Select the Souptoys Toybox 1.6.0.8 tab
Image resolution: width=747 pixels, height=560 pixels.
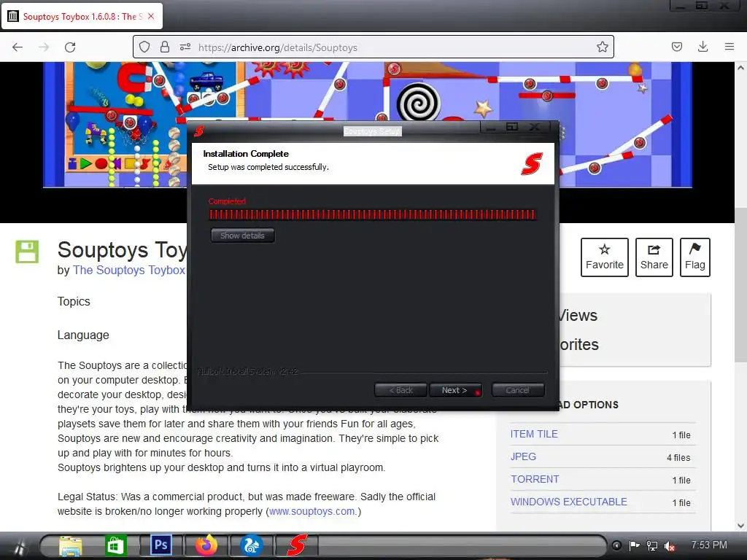[82, 16]
